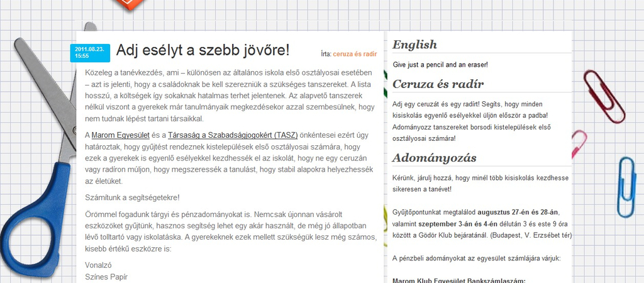Viewport: 644px width, 283px height.
Task: Click the blue date badge 2011.08.23. 15:55
Action: (90, 53)
